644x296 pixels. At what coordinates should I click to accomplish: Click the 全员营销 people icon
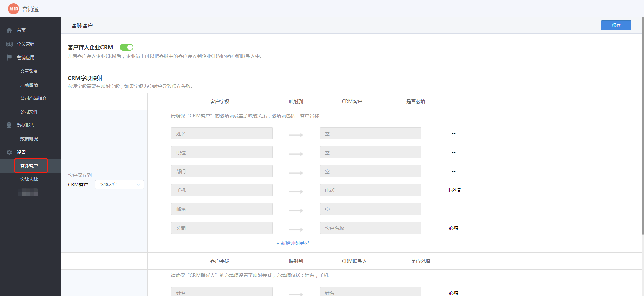[9, 44]
